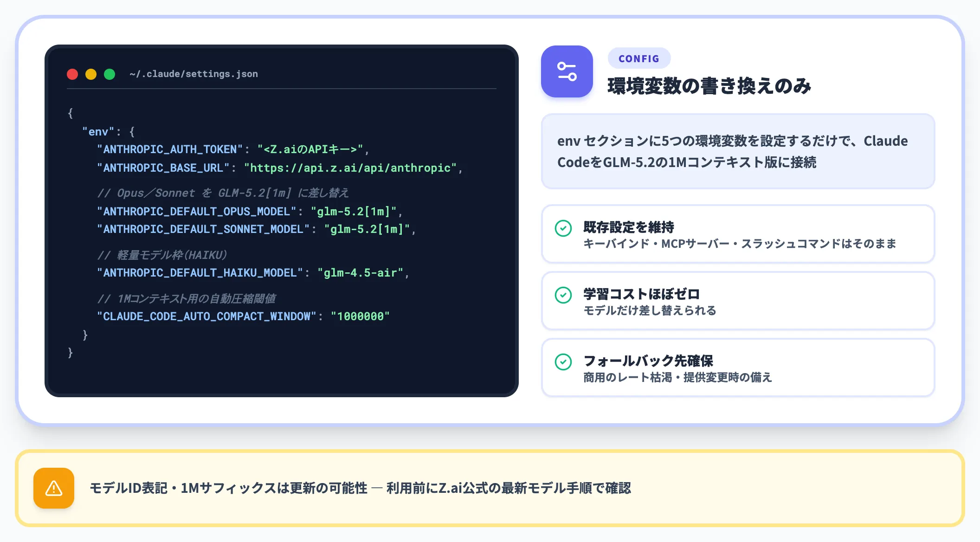
Task: Click the 学習コストほぼゼロ card title
Action: click(x=641, y=294)
